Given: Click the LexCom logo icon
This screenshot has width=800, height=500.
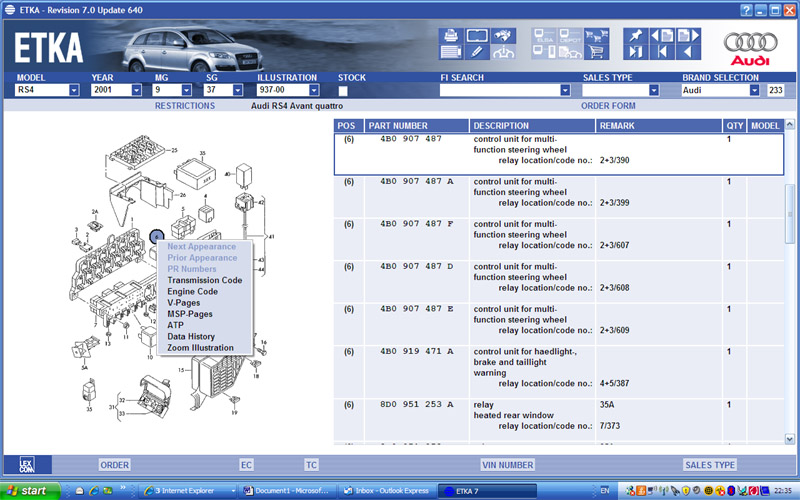Looking at the screenshot, I should (x=28, y=464).
